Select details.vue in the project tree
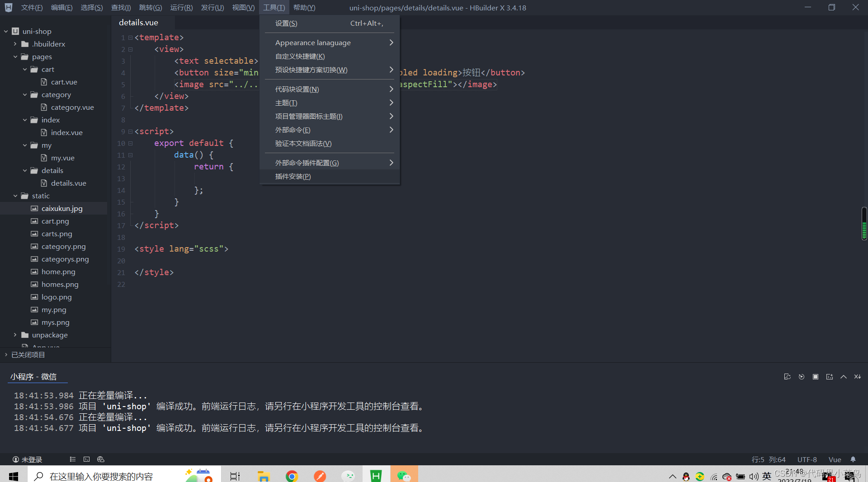868x482 pixels. pyautogui.click(x=69, y=183)
